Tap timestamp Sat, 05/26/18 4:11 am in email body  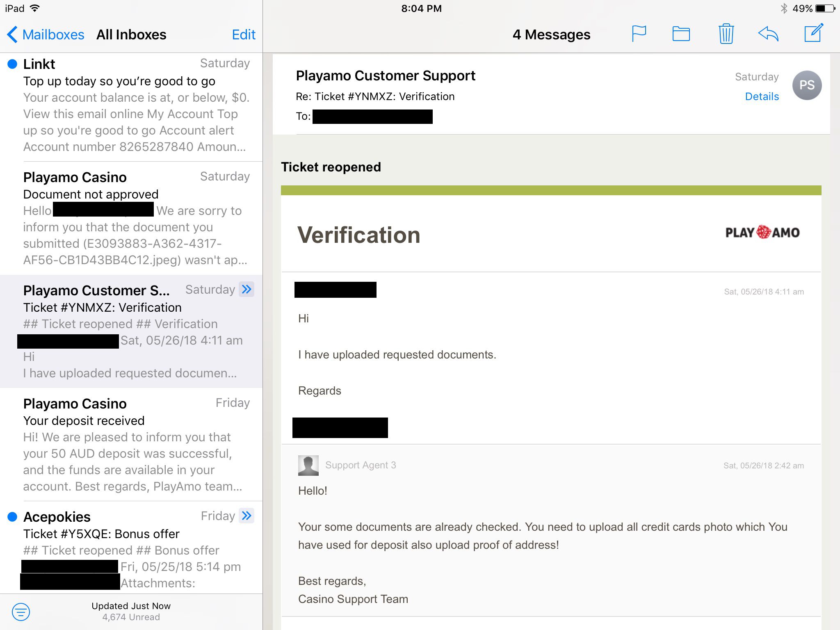764,292
